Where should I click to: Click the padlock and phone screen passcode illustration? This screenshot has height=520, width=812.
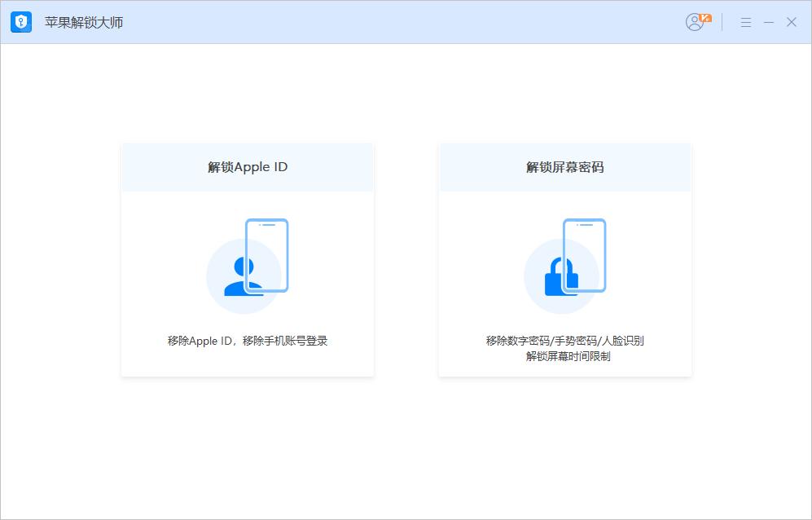coord(565,266)
